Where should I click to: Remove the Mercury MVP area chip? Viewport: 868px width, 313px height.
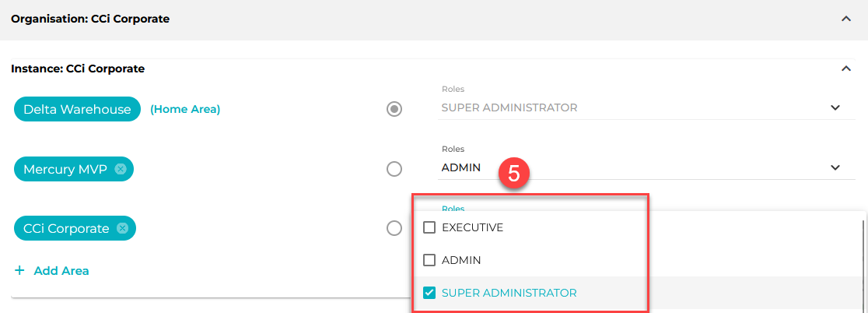click(x=121, y=169)
